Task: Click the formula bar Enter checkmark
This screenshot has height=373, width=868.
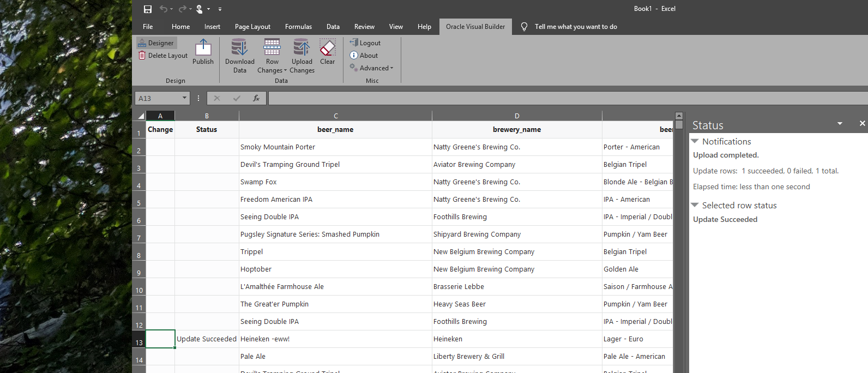Action: [237, 98]
